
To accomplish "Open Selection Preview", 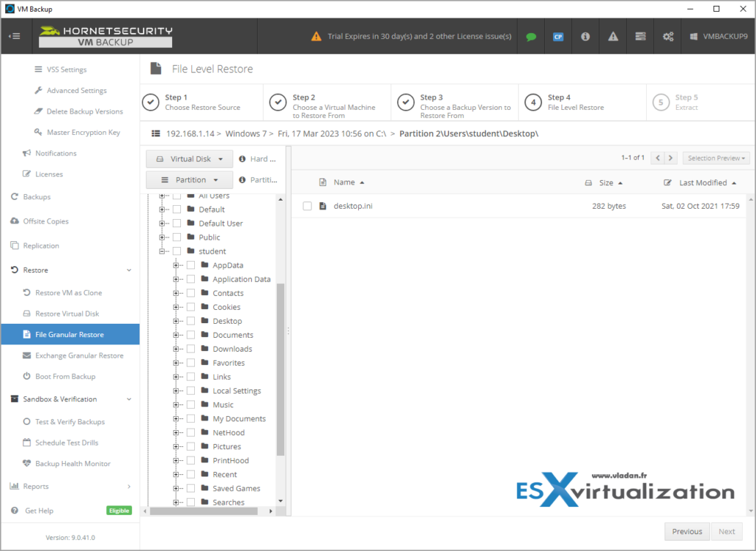I will click(x=715, y=157).
